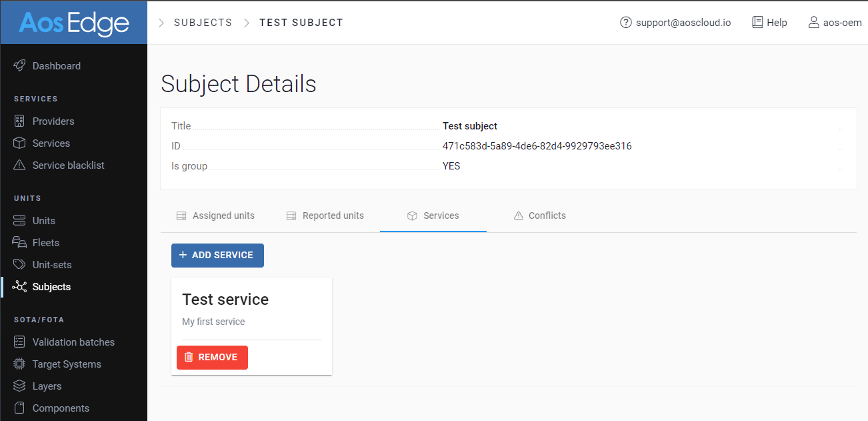Go back to SUBJECTS via breadcrumb

click(x=203, y=22)
